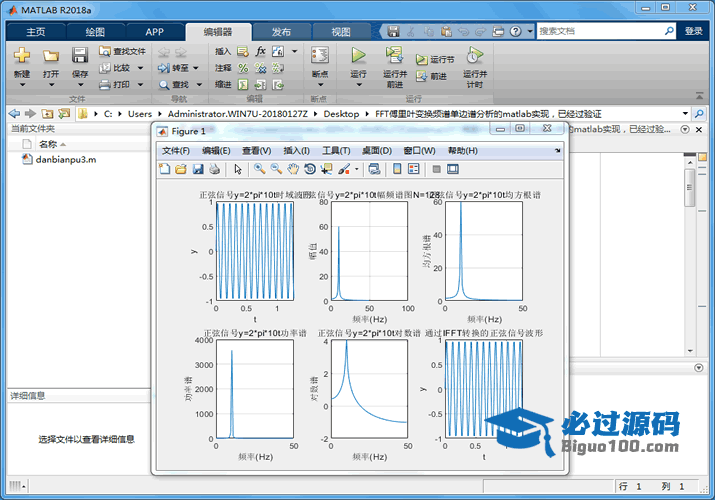Click the 比较 (Compare) button
The width and height of the screenshot is (715, 500).
pyautogui.click(x=115, y=68)
